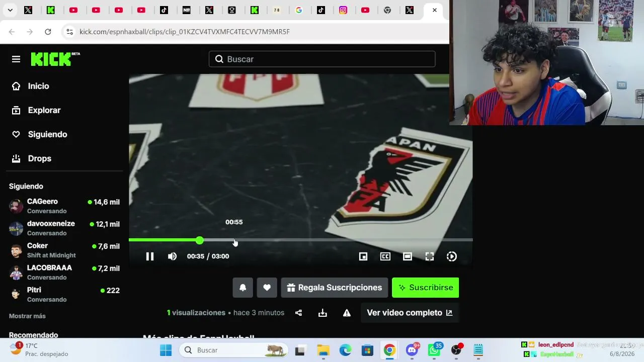
Task: Pause the clip playback
Action: 150,256
